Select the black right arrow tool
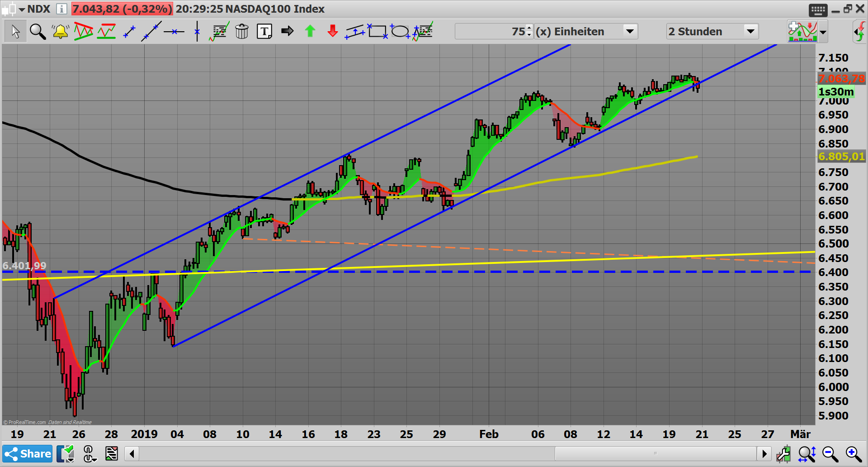The width and height of the screenshot is (868, 467). click(x=288, y=31)
